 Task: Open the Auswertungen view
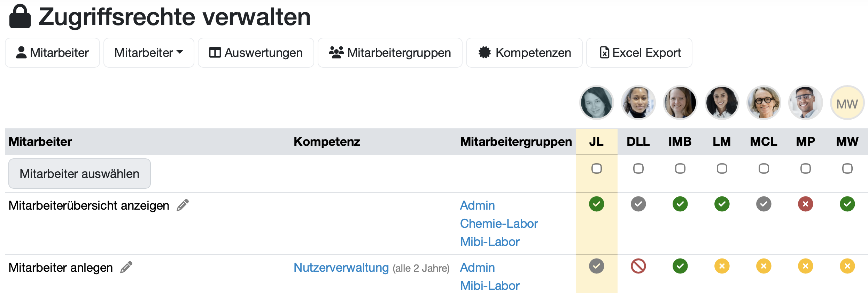[x=256, y=53]
